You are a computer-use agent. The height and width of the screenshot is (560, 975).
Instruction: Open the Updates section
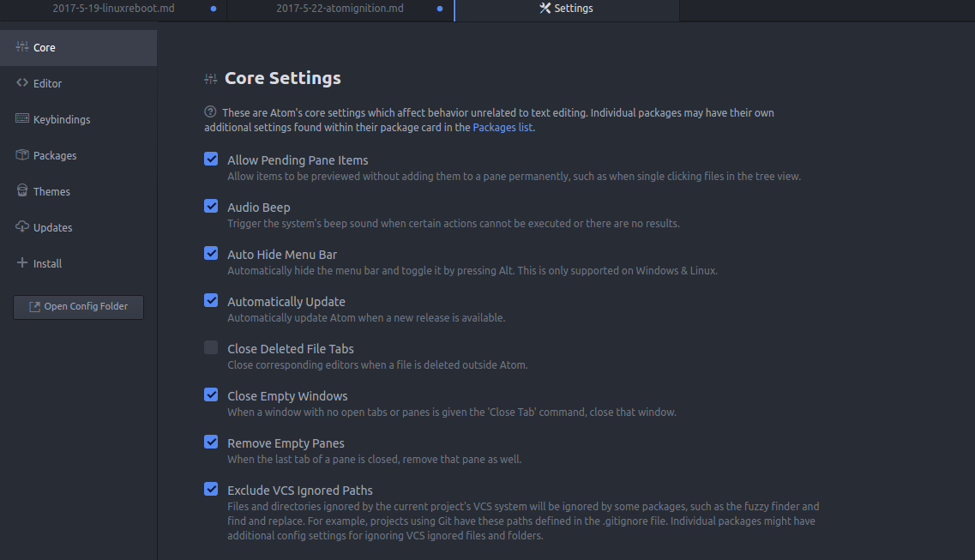point(78,228)
